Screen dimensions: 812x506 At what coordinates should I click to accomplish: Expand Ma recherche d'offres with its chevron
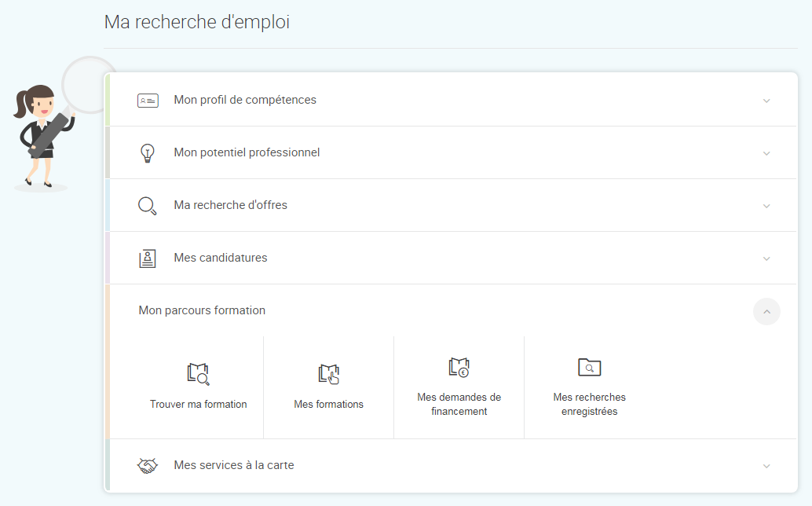tap(766, 206)
